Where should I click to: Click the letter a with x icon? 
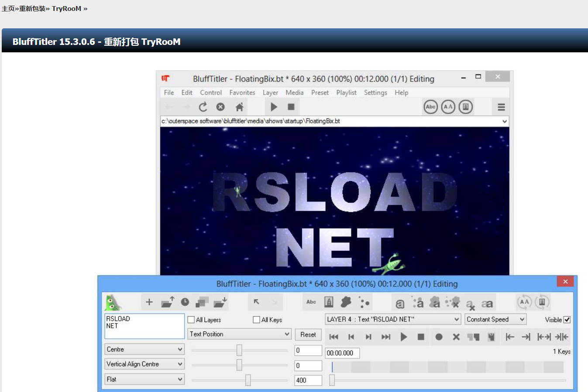click(470, 304)
